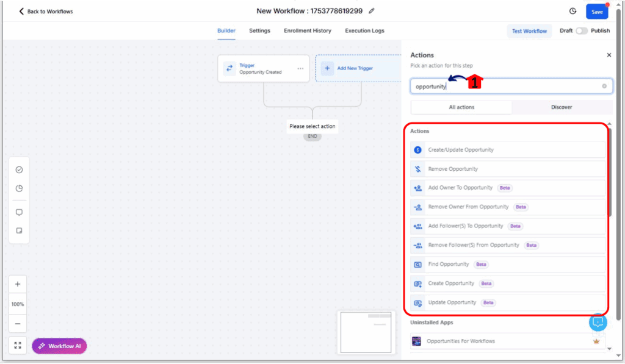Switch to the Execution Logs tab
The width and height of the screenshot is (625, 364).
(x=364, y=30)
